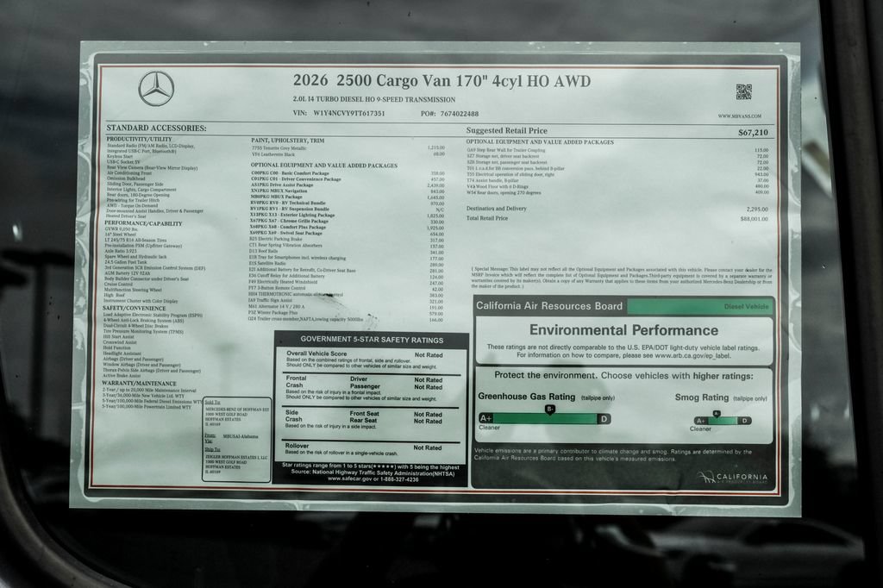Click the Special Message disclaimer paragraph
Image resolution: width=883 pixels, height=588 pixels.
pyautogui.click(x=622, y=278)
